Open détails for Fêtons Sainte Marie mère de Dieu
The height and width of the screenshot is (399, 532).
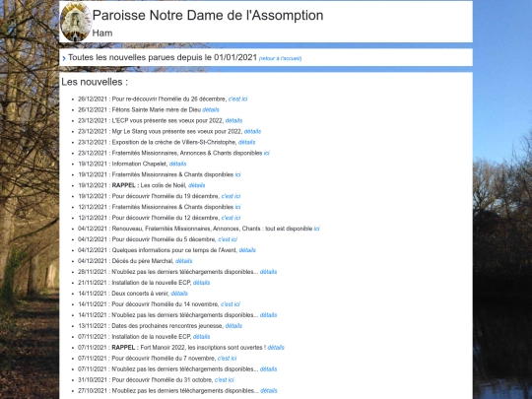(x=211, y=110)
